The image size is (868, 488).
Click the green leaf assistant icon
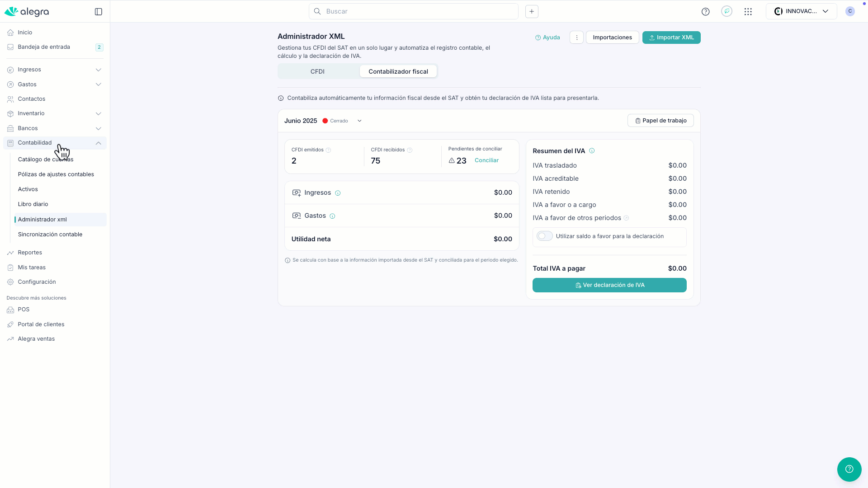click(726, 12)
